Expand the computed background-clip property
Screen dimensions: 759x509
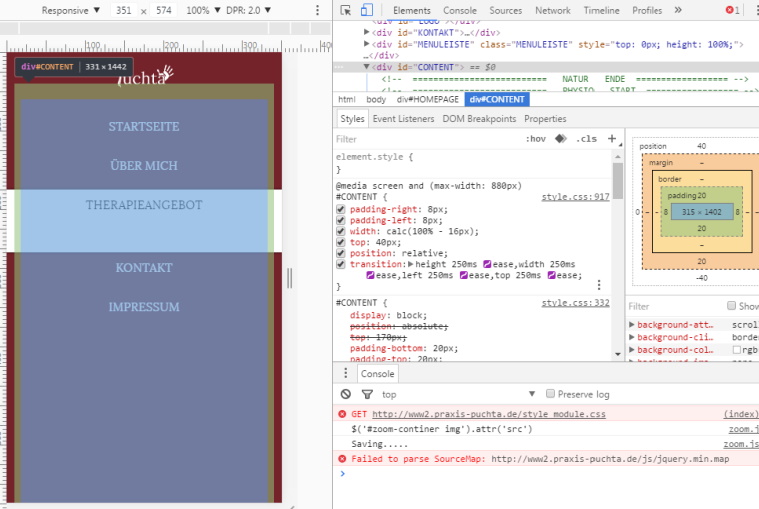pos(632,337)
